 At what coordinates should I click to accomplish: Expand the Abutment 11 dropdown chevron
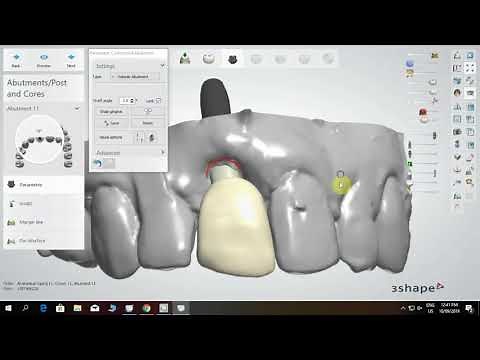pos(77,108)
